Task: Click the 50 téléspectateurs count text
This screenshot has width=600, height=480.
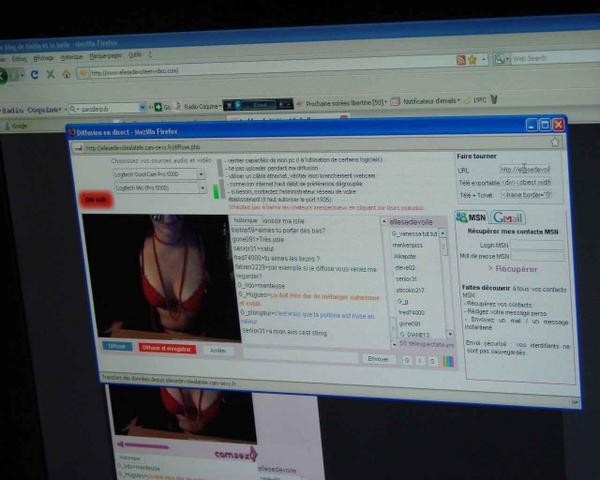Action: coord(426,344)
